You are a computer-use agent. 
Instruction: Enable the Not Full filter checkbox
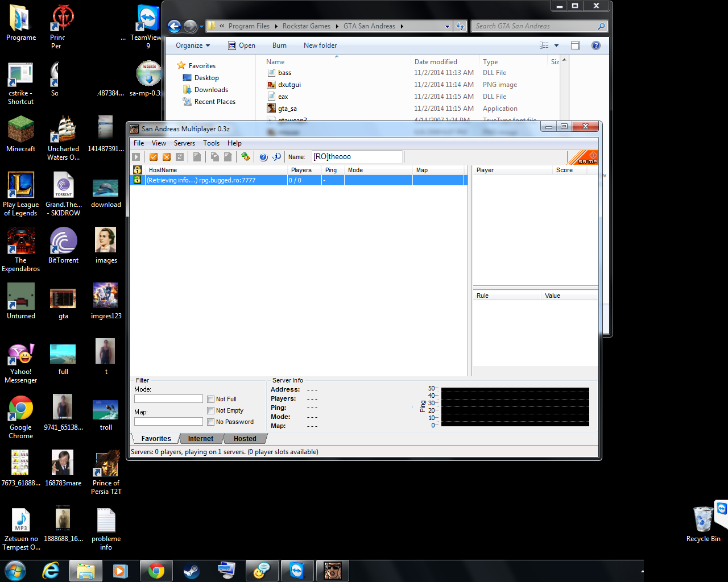[211, 399]
